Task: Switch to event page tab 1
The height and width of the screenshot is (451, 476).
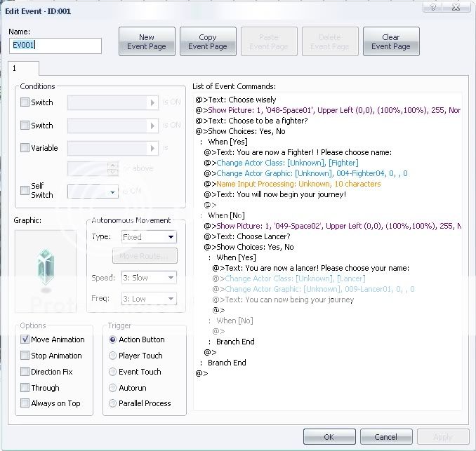Action: click(x=24, y=69)
